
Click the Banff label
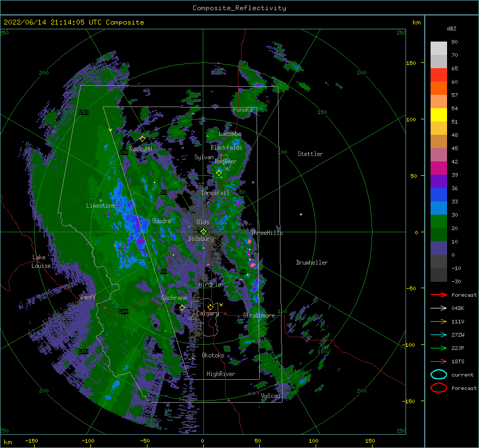click(88, 297)
